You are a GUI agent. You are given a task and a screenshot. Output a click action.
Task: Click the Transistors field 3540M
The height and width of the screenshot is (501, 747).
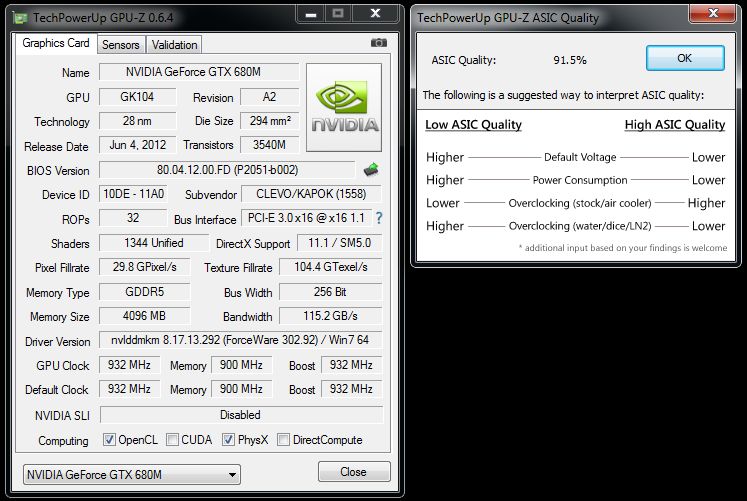pyautogui.click(x=270, y=145)
